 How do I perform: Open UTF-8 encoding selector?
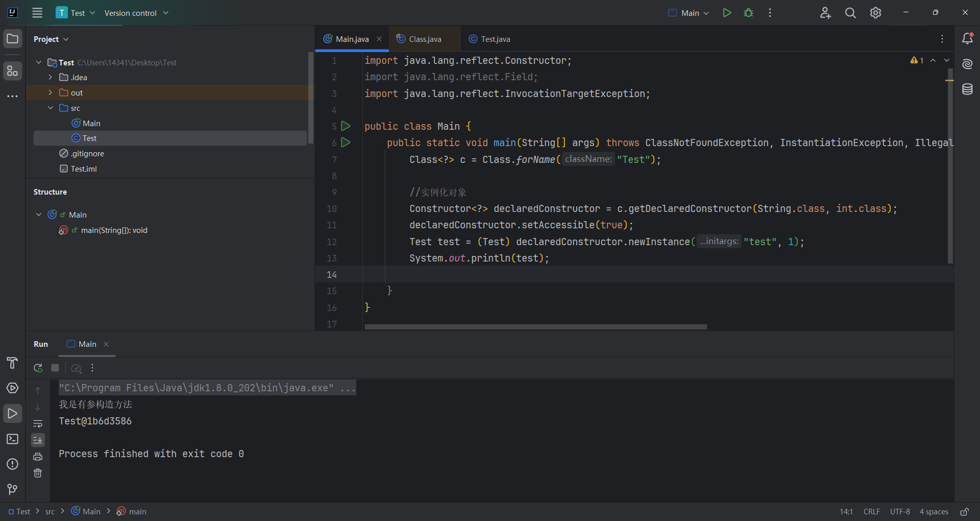tap(900, 512)
